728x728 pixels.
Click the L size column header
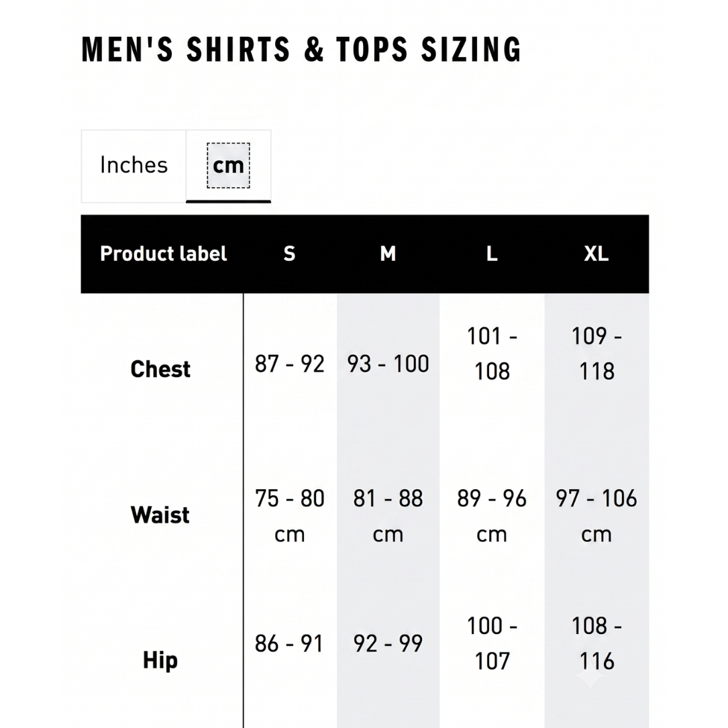[x=492, y=254]
